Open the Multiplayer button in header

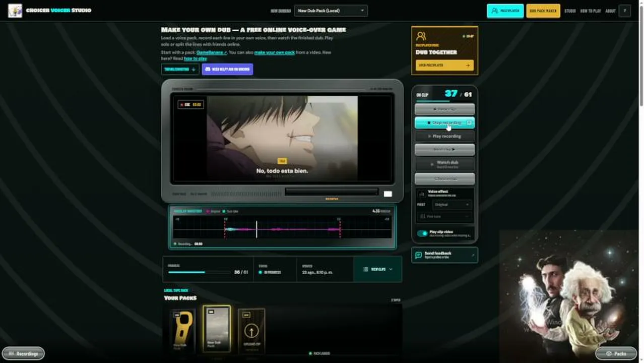[505, 11]
